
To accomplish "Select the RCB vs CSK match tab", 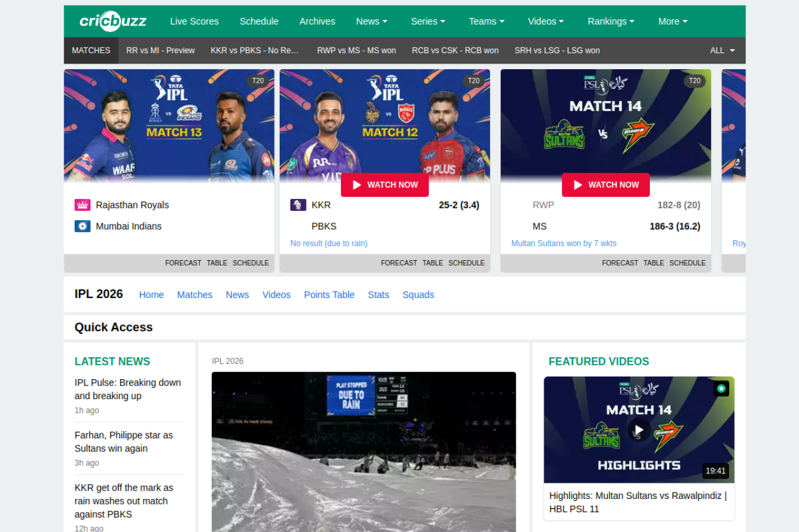I will point(455,51).
